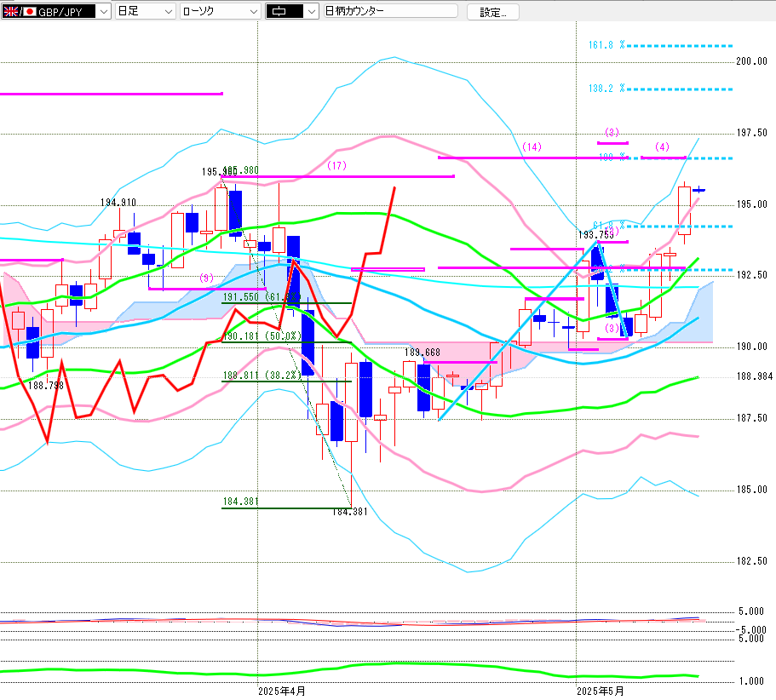Click the 188.984 current price label
The width and height of the screenshot is (776, 700).
[754, 377]
